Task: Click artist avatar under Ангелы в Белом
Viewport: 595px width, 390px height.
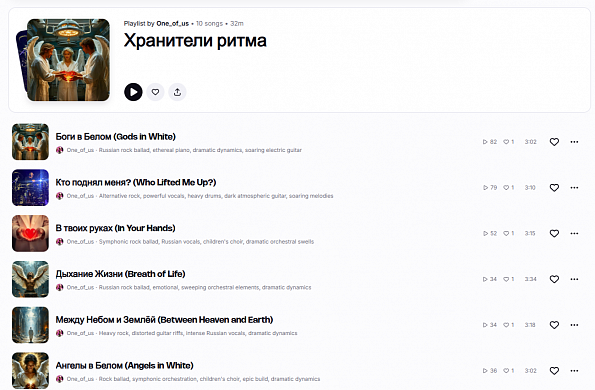Action: [x=60, y=379]
